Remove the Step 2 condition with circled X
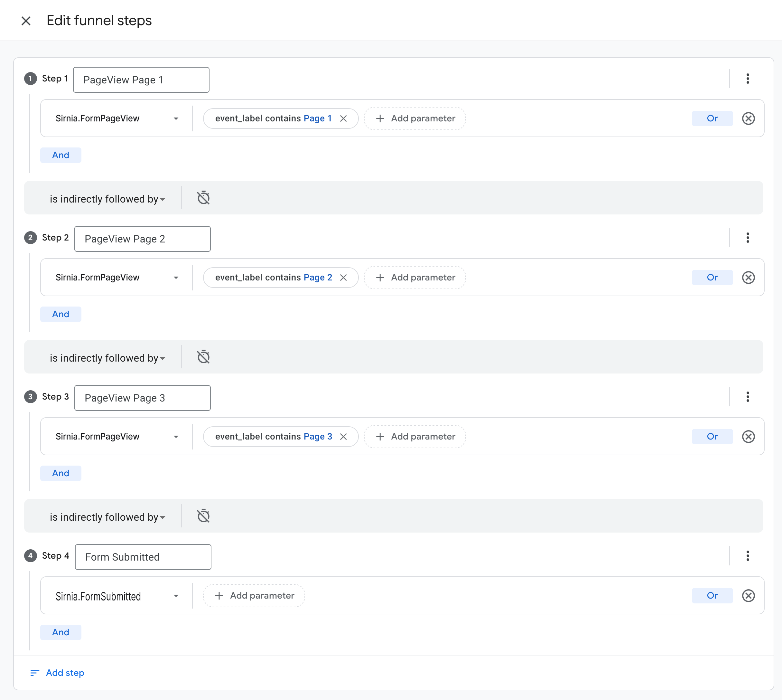Image resolution: width=782 pixels, height=700 pixels. (x=748, y=278)
